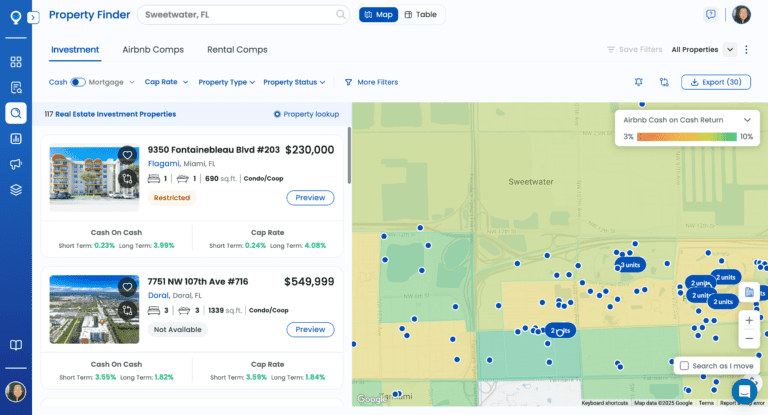Open the feedback message icon in header
Image resolution: width=768 pixels, height=415 pixels.
[711, 15]
